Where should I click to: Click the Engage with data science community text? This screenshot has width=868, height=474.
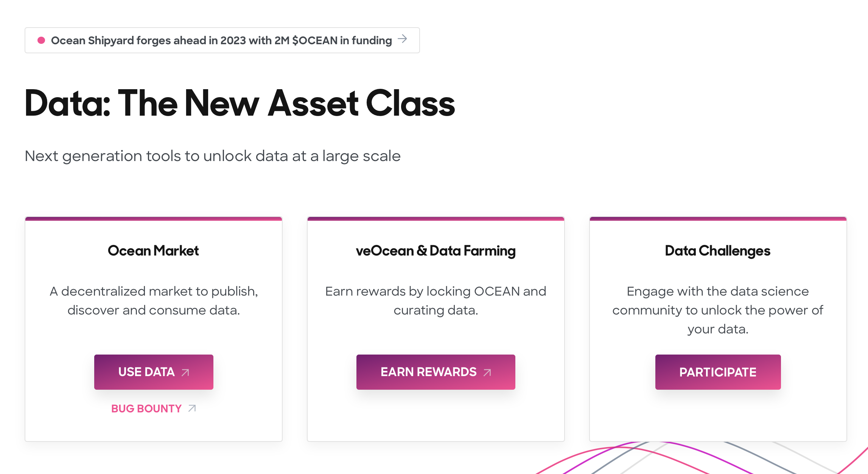click(x=718, y=310)
